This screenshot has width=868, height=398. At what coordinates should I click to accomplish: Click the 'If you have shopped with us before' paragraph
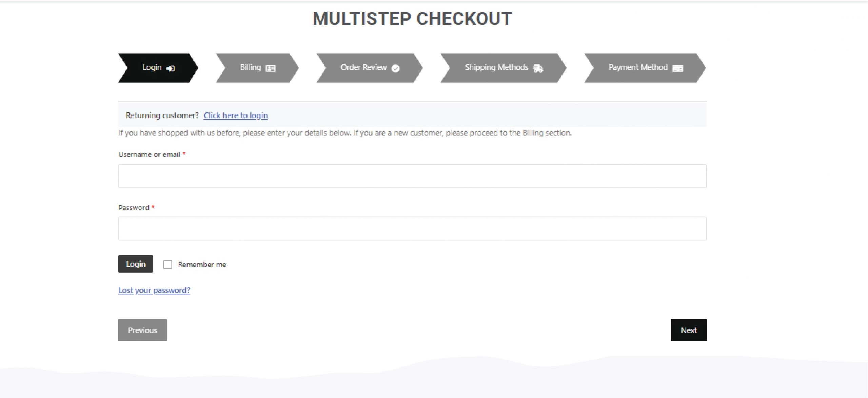345,133
